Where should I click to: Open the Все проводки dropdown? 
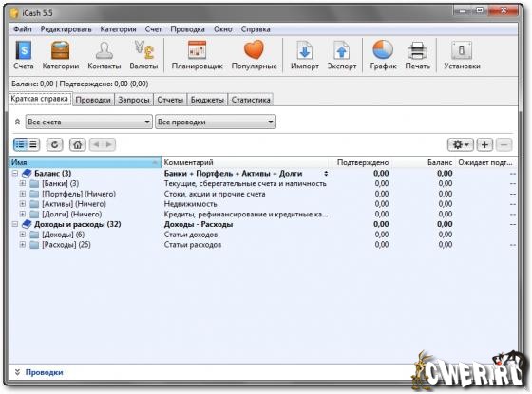click(x=216, y=122)
